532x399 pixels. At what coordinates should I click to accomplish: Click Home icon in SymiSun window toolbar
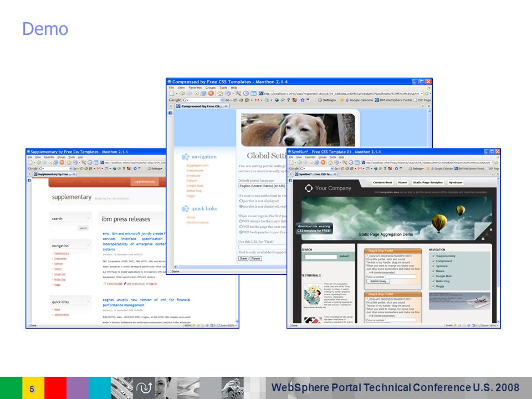coord(330,162)
